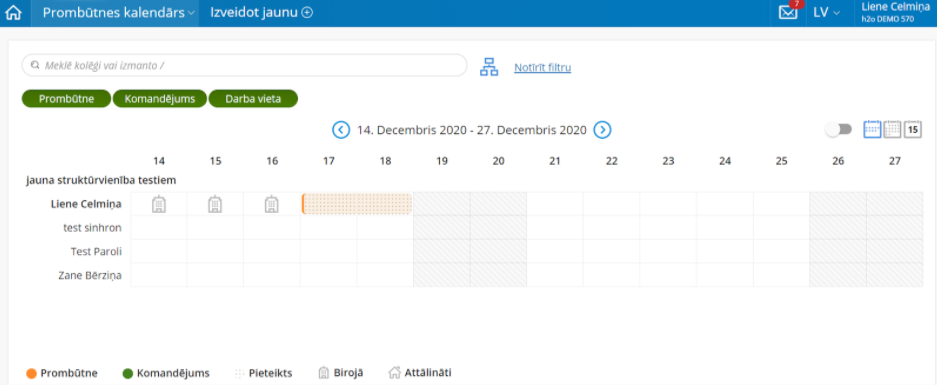Open the LV language dropdown
937x385 pixels.
pyautogui.click(x=827, y=13)
